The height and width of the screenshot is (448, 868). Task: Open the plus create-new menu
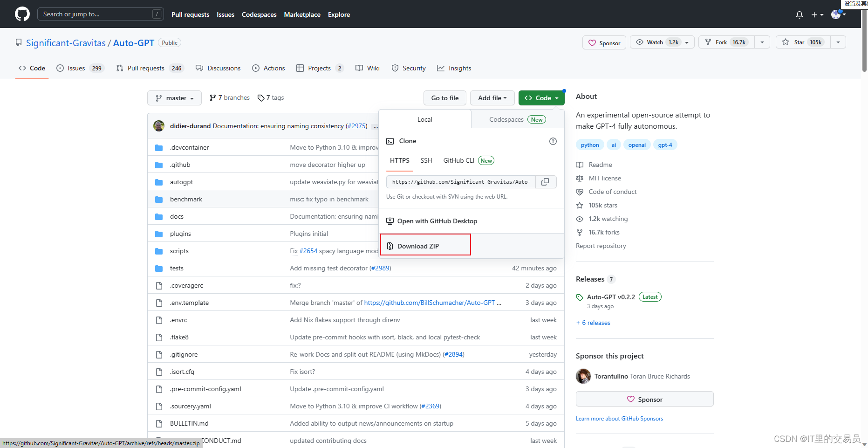point(817,14)
